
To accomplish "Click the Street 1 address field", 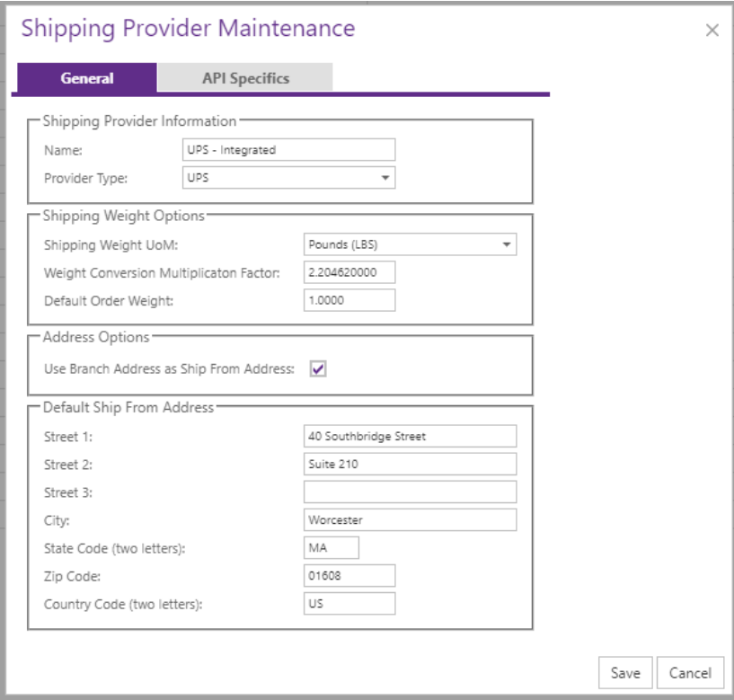I will 410,437.
